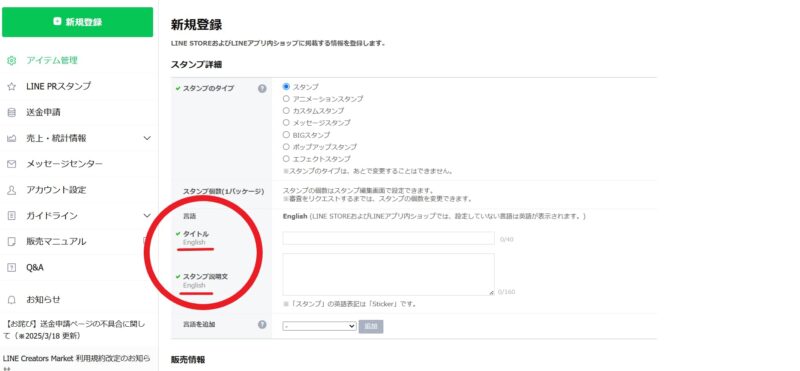Viewport: 800px width, 371px height.
Task: Click the green plus icon in 新規登録 button
Action: 57,21
